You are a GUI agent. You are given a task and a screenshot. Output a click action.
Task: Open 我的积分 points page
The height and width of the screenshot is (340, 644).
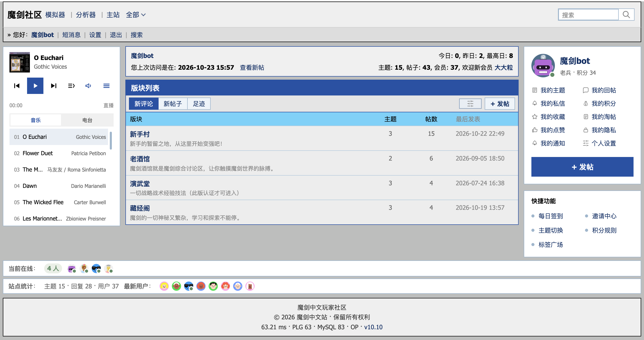pyautogui.click(x=600, y=103)
